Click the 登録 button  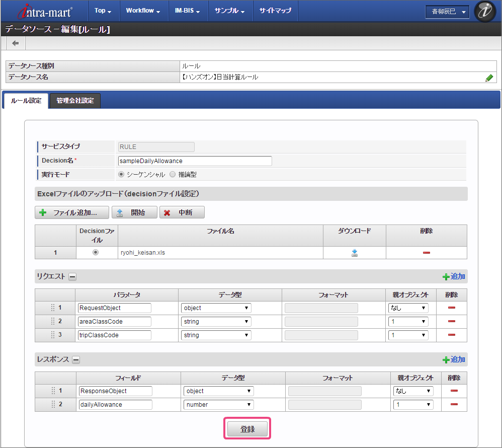click(x=247, y=429)
